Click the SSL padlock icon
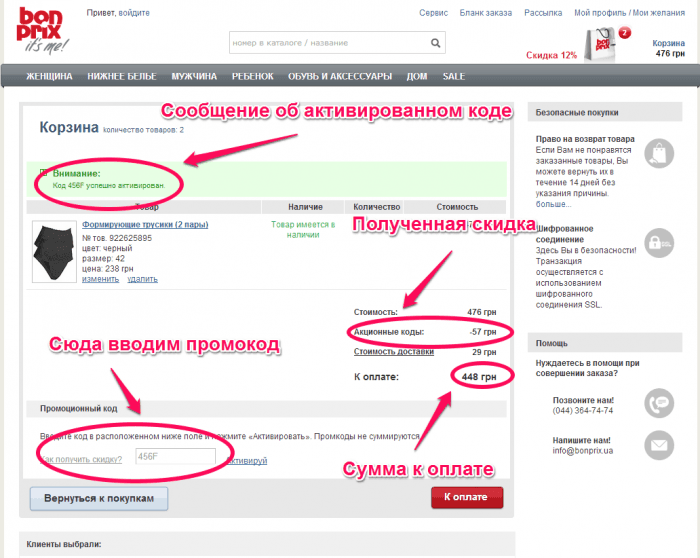700x558 pixels. click(658, 243)
